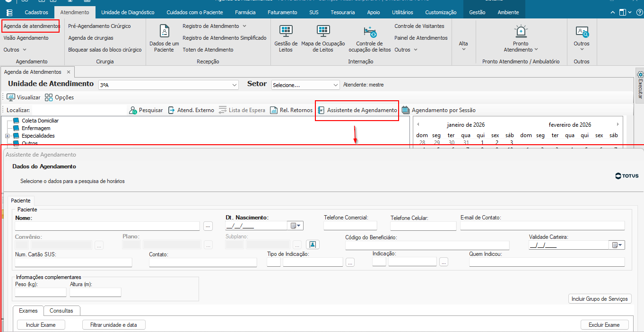This screenshot has width=644, height=332.
Task: Click the Filtrar unidade e data button
Action: [114, 325]
